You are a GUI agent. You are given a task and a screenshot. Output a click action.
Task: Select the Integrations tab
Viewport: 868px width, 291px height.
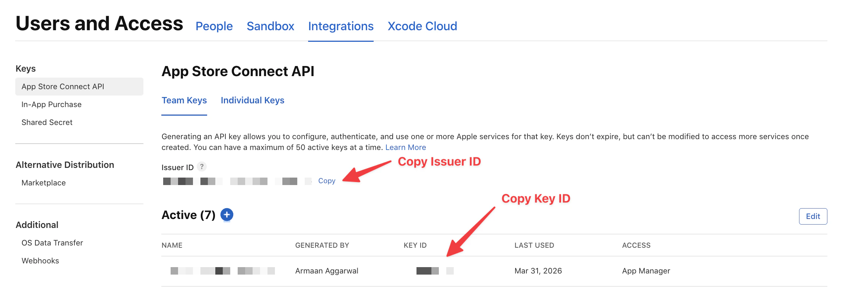(340, 26)
